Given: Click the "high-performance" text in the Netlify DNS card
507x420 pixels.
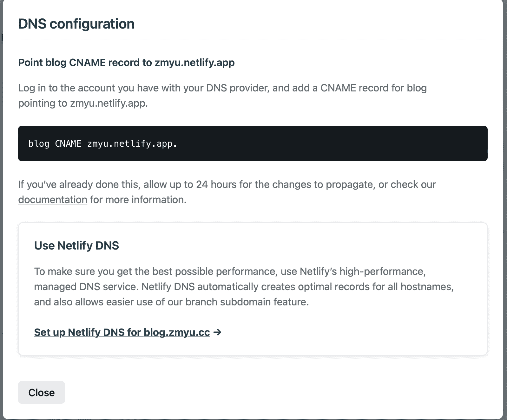Looking at the screenshot, I should coord(382,271).
